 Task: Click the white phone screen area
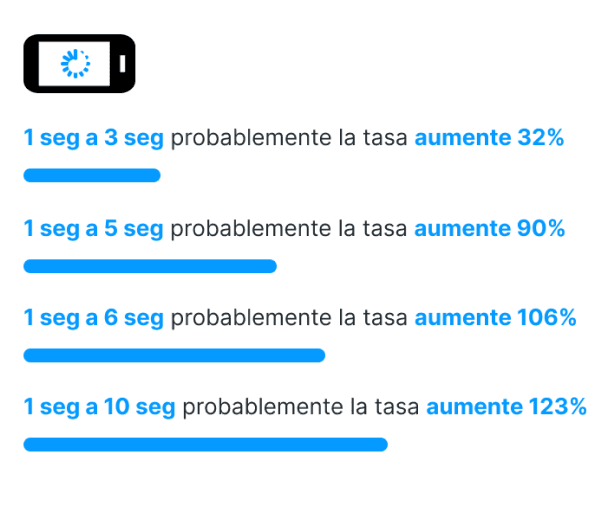pos(74,63)
